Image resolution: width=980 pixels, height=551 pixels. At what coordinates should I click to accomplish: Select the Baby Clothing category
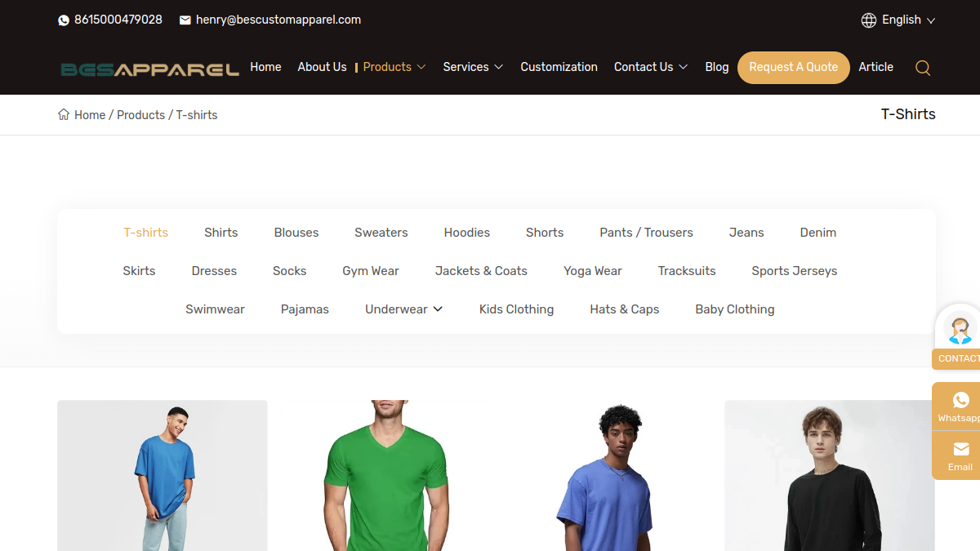click(735, 309)
